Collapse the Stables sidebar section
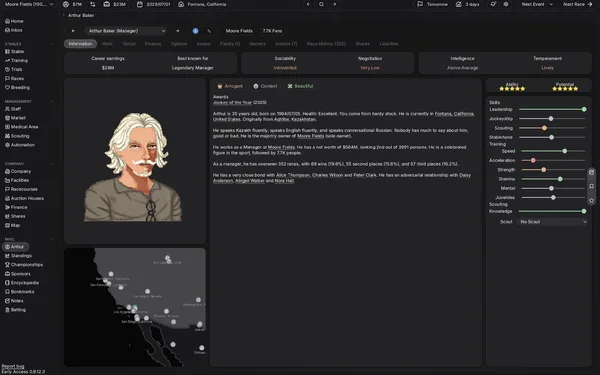 pos(52,44)
